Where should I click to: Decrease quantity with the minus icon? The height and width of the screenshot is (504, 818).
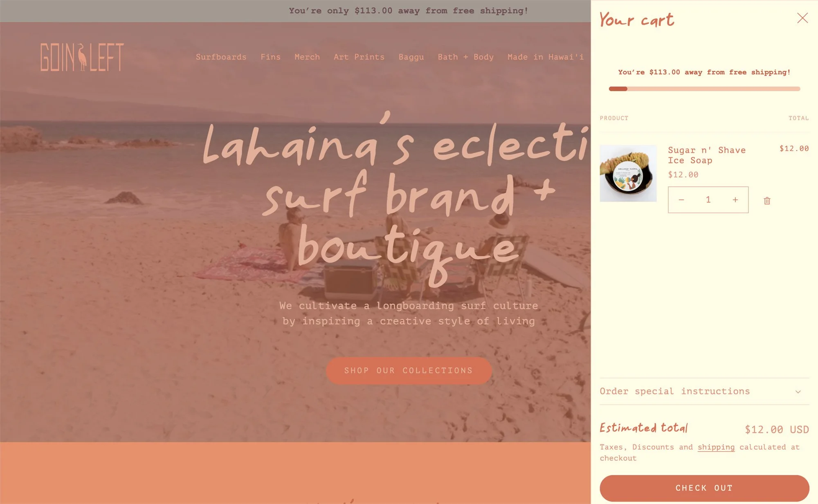[681, 200]
